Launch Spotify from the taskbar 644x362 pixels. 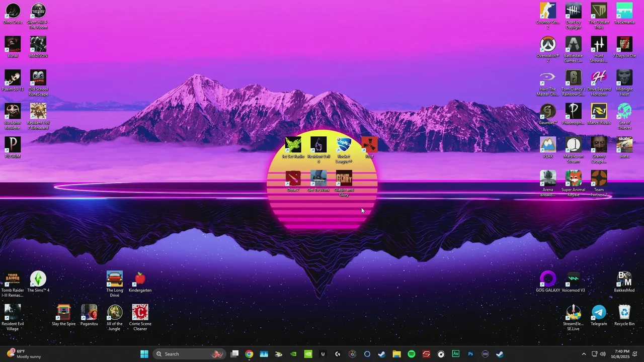[412, 354]
